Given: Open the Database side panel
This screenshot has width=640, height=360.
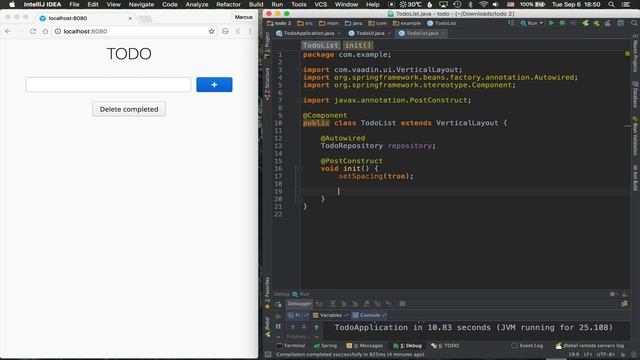Looking at the screenshot, I should point(635,94).
